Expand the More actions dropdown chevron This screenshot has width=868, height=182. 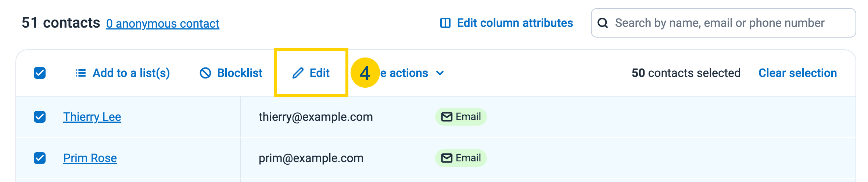[440, 73]
